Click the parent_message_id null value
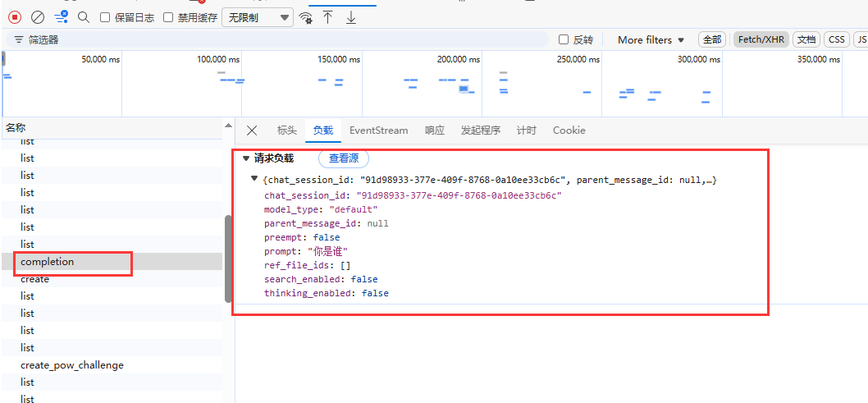Viewport: 868px width, 403px height. [x=378, y=223]
